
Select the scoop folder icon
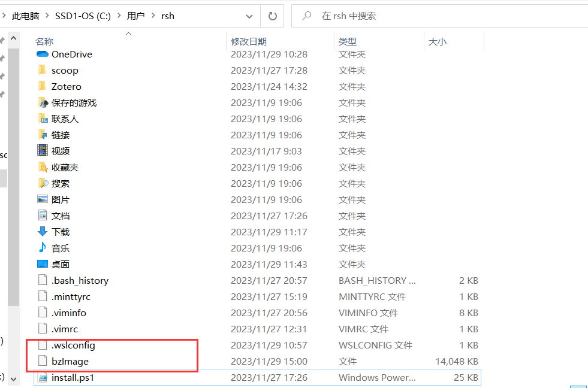click(x=42, y=70)
